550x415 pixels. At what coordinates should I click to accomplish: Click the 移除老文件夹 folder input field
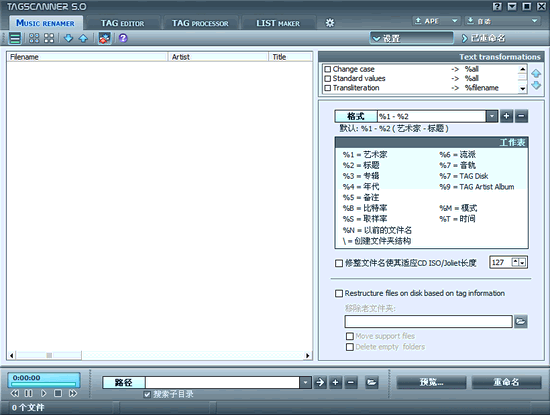tap(429, 321)
